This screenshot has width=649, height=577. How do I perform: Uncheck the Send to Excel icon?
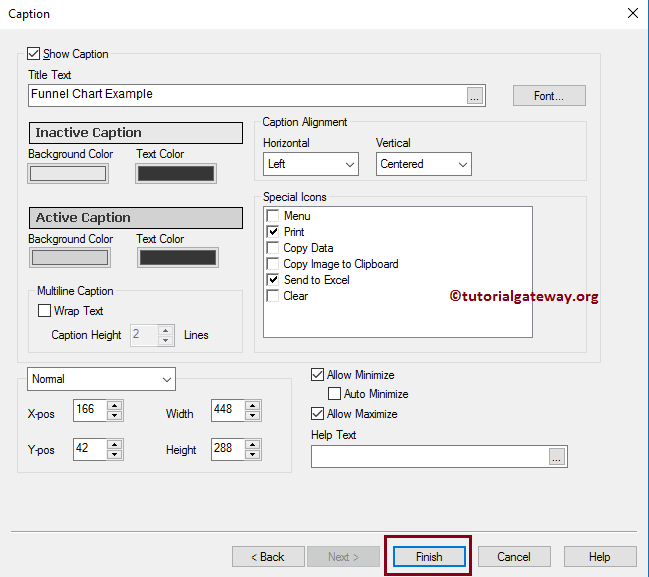273,280
